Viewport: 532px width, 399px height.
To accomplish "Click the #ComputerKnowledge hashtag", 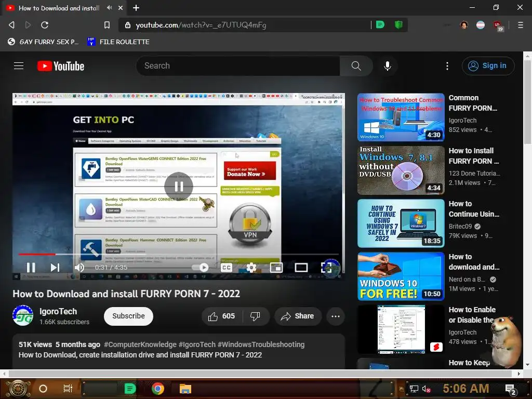I will pyautogui.click(x=140, y=344).
